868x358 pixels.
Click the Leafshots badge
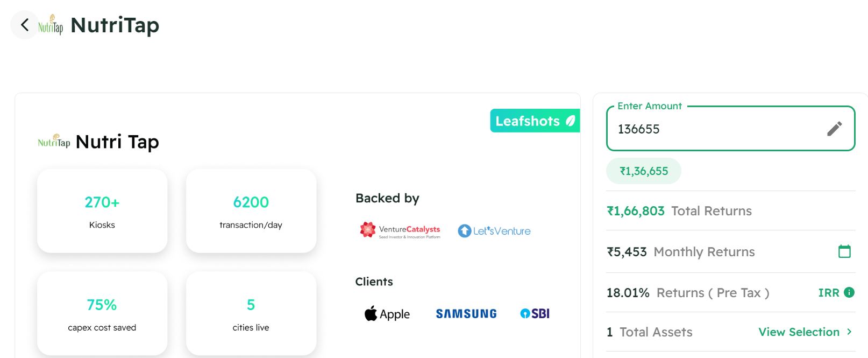(x=535, y=121)
